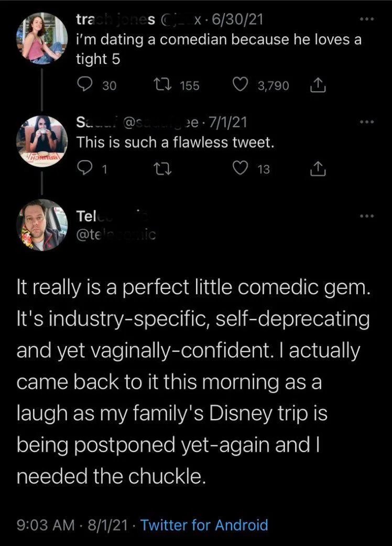Share the first tweet via share icon

tap(318, 85)
